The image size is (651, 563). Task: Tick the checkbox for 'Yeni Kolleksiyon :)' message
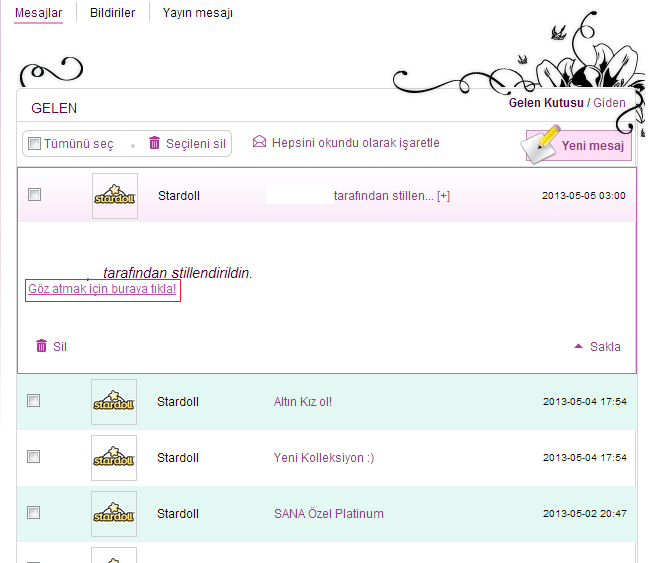34,457
